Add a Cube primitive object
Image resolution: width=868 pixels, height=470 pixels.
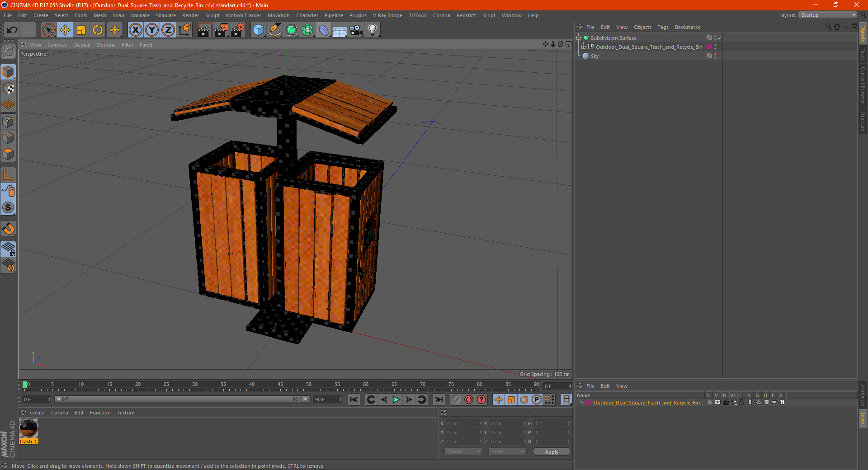click(258, 30)
